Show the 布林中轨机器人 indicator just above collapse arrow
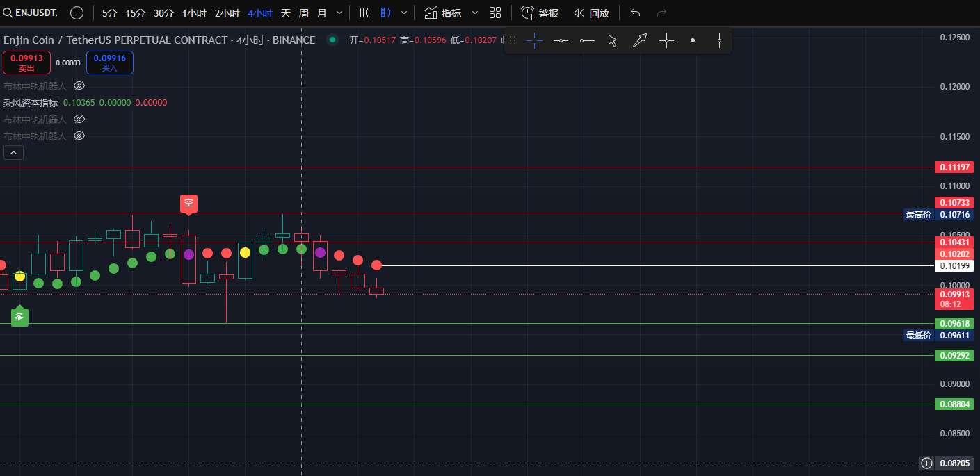Screen dimensions: 980x476 [79, 136]
